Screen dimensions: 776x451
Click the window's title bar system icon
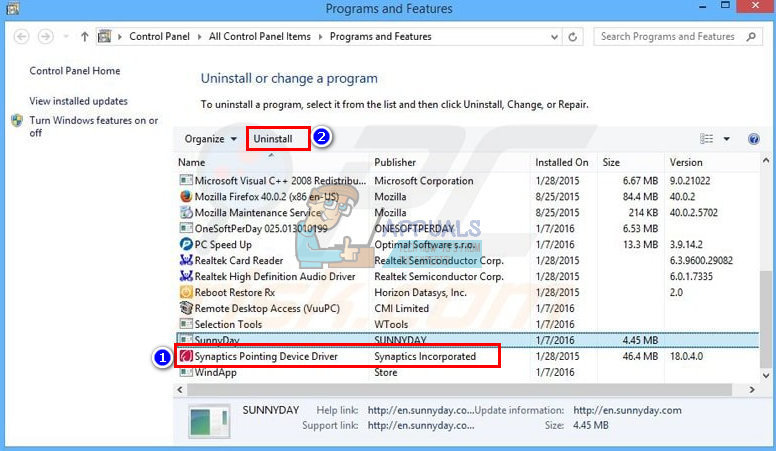pos(12,8)
